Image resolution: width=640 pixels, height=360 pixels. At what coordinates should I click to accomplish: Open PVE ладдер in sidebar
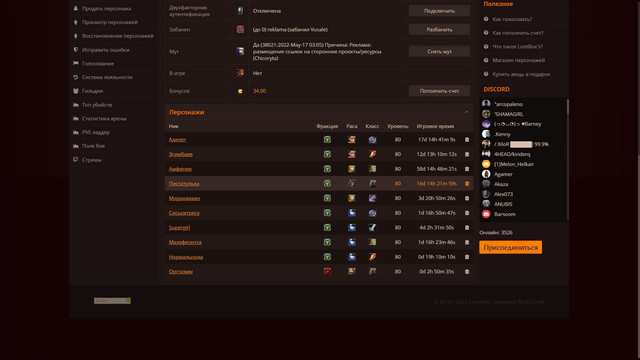(x=96, y=132)
